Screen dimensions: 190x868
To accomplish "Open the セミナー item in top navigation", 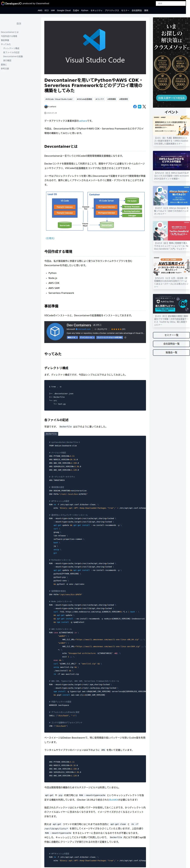I will pos(125,10).
